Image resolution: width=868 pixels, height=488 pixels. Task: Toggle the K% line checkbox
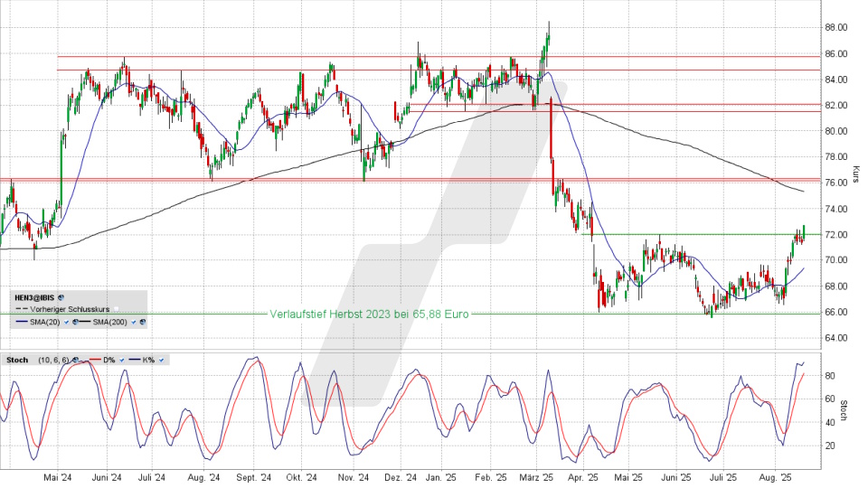161,361
